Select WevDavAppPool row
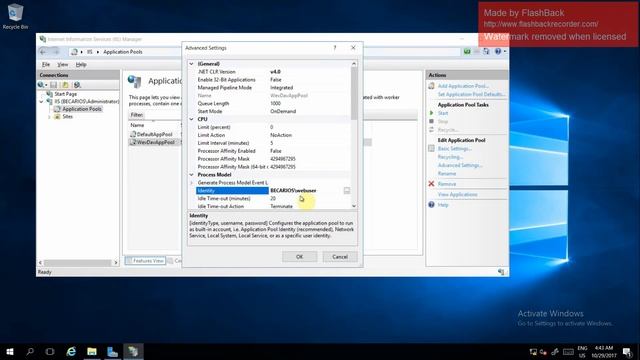The image size is (640, 360). 154,142
